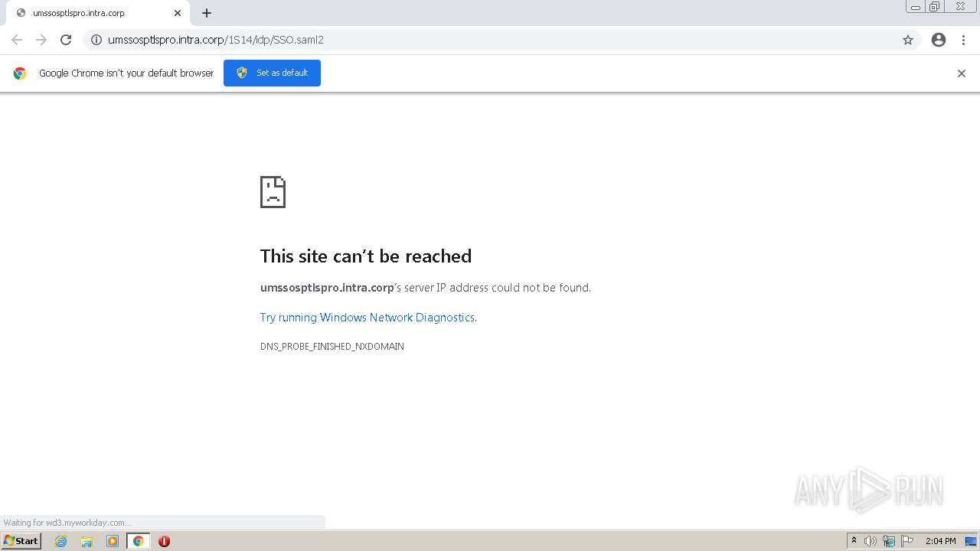This screenshot has width=980, height=551.
Task: Click the 'This site can't be reached' heading
Action: 366,256
